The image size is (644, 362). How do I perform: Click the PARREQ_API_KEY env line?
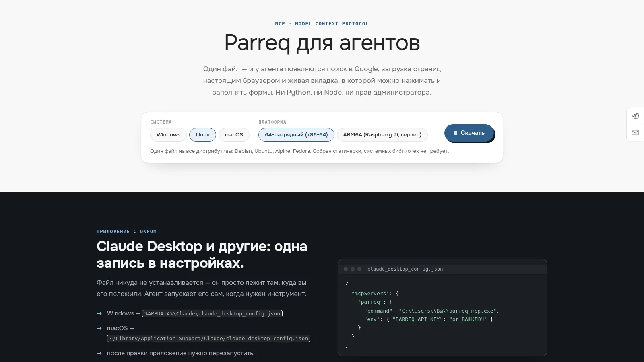point(429,319)
